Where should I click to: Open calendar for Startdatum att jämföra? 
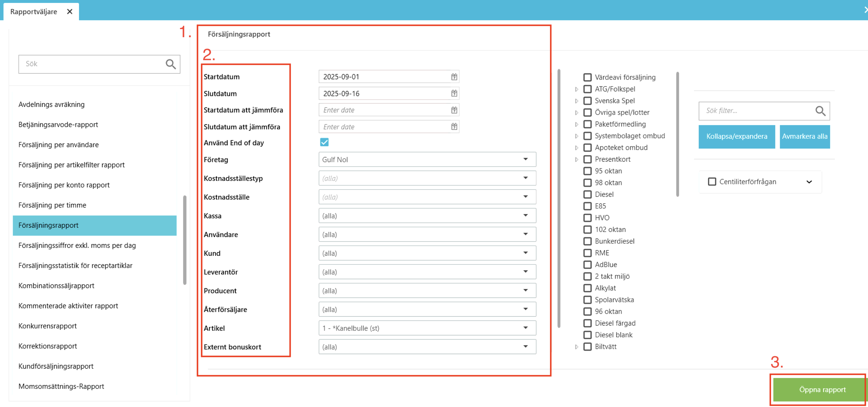pos(454,110)
